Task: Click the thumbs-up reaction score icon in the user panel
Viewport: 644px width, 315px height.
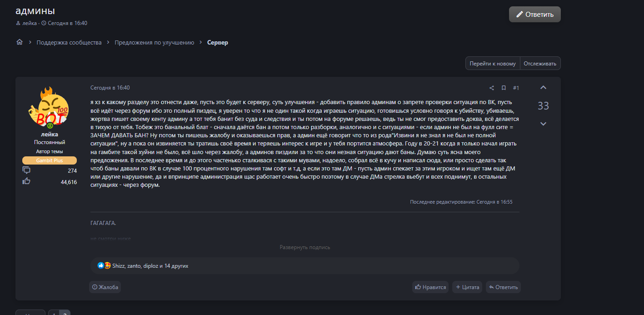Action: tap(26, 181)
